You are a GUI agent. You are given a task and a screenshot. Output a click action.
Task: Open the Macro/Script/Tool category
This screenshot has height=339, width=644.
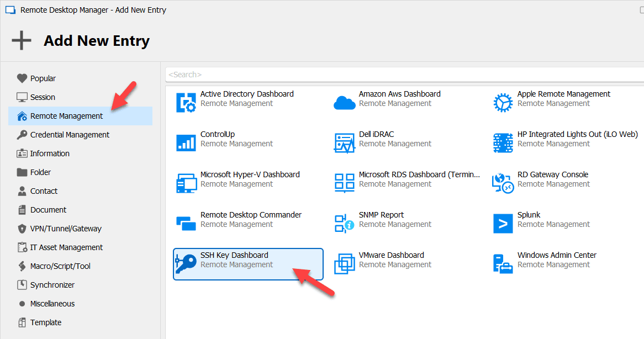[x=60, y=266]
